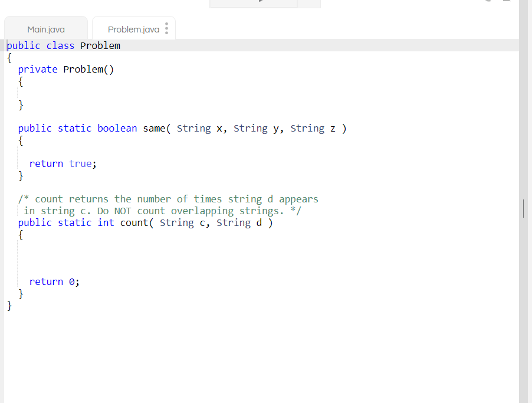Viewport: 532px width, 403px height.
Task: Select the Problem.java tab
Action: [x=133, y=29]
